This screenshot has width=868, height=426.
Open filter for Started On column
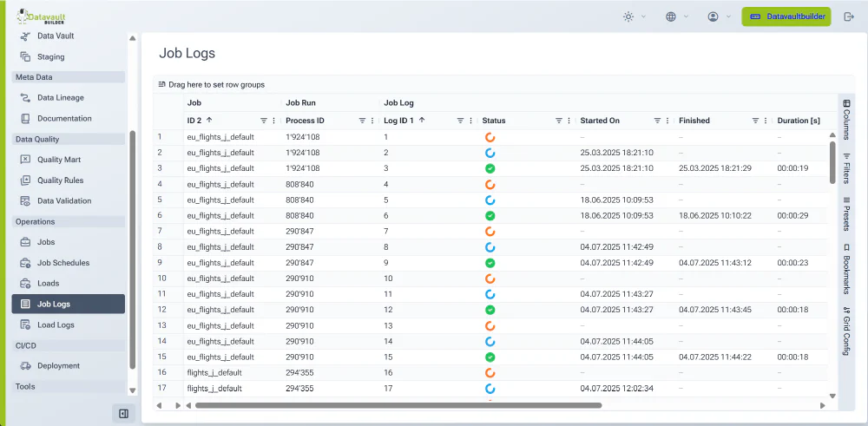coord(658,121)
